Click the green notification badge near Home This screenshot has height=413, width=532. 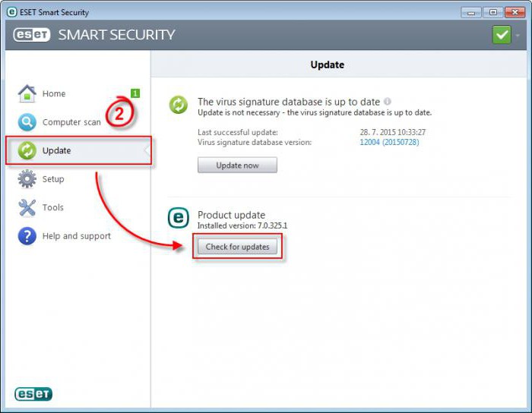click(x=135, y=93)
